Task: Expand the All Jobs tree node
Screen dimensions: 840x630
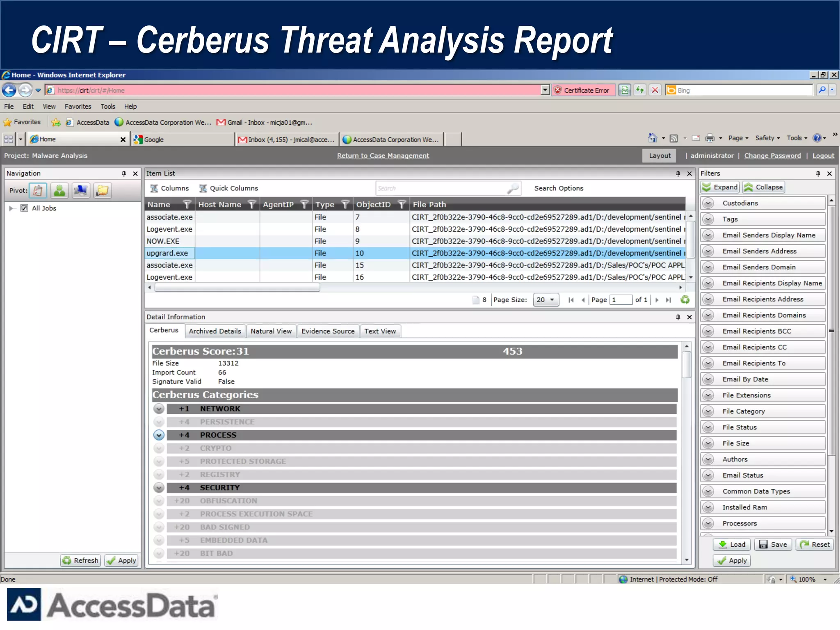Action: (x=11, y=208)
